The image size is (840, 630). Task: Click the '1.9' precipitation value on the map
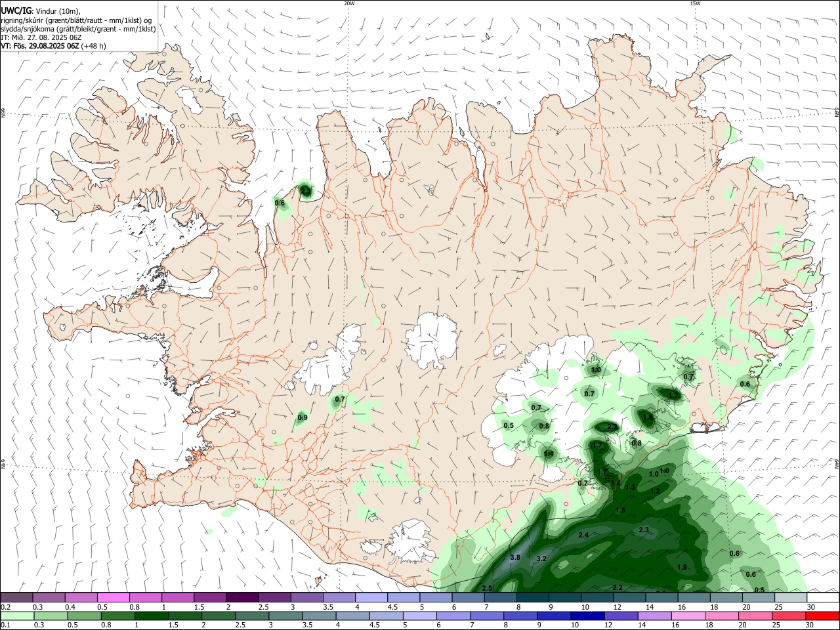pos(682,567)
